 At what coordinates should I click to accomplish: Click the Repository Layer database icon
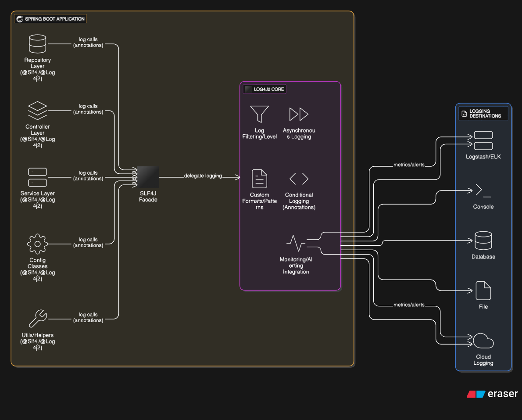(37, 44)
